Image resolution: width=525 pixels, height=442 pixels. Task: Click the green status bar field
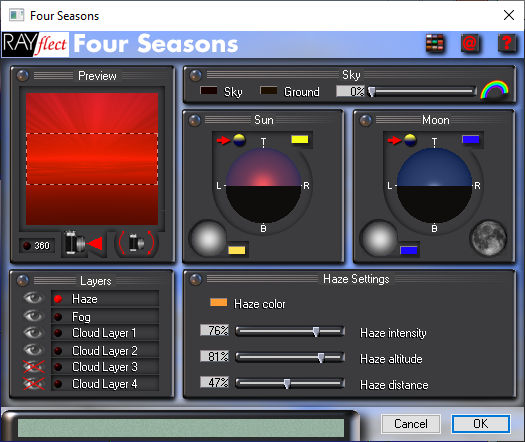[x=181, y=428]
